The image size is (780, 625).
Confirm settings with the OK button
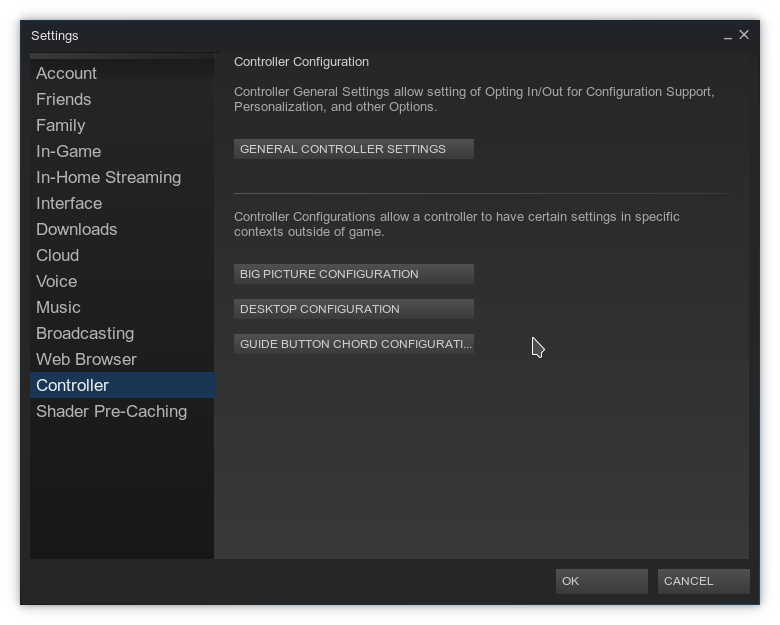pyautogui.click(x=601, y=581)
